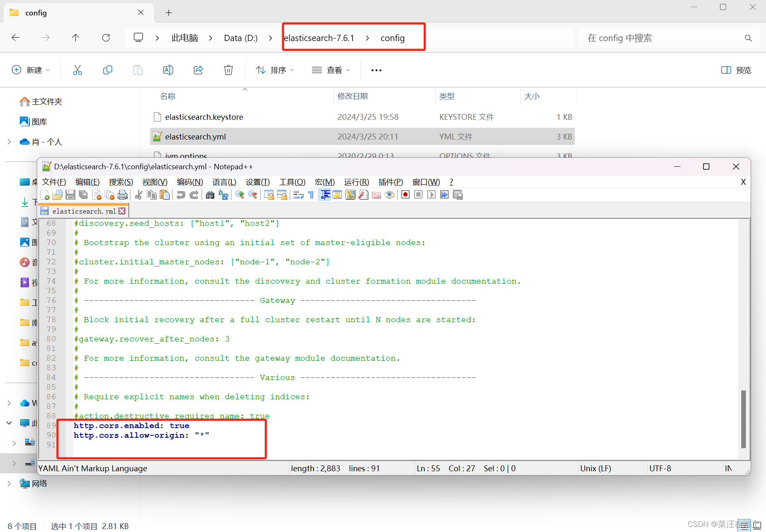Expand chevron after Data (D:) breadcrumb
This screenshot has width=766, height=532.
point(270,38)
